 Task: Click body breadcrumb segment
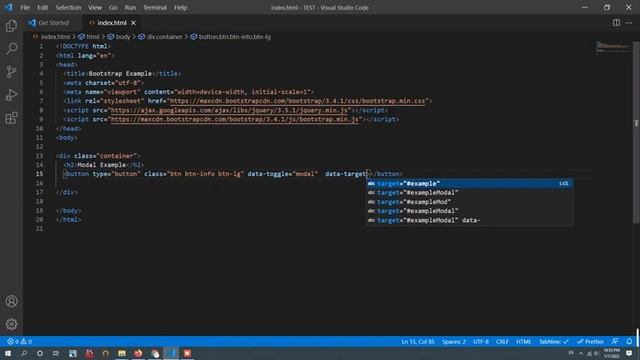point(123,37)
